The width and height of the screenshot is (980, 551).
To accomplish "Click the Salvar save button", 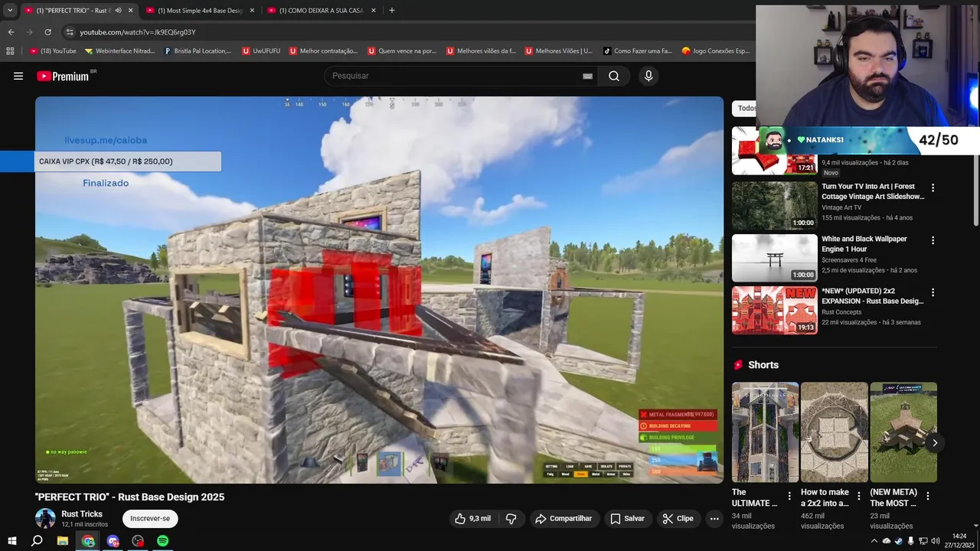I will [627, 519].
